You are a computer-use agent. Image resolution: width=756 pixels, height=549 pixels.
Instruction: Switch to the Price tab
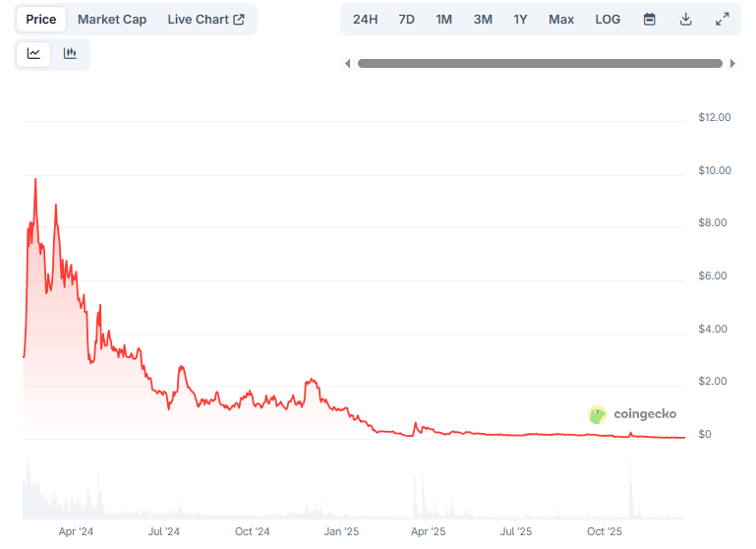[41, 20]
